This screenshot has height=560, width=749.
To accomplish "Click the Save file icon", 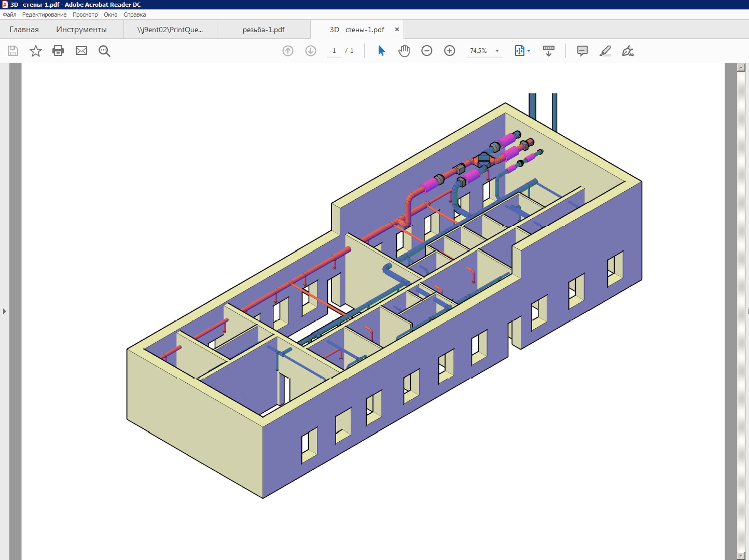I will [13, 51].
